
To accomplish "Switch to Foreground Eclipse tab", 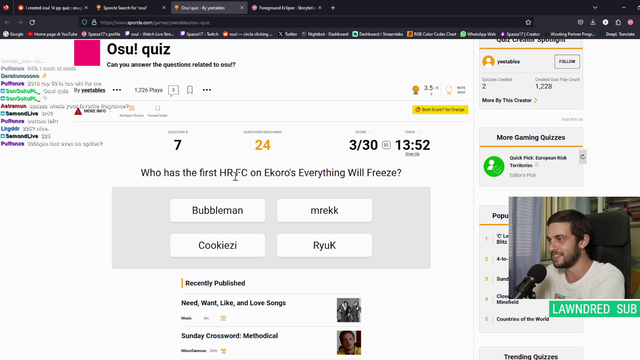I will pyautogui.click(x=287, y=8).
